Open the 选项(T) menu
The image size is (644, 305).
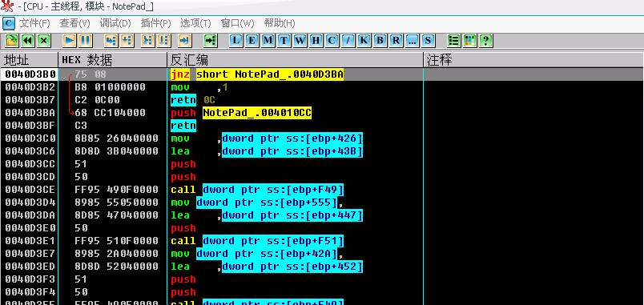click(x=195, y=23)
